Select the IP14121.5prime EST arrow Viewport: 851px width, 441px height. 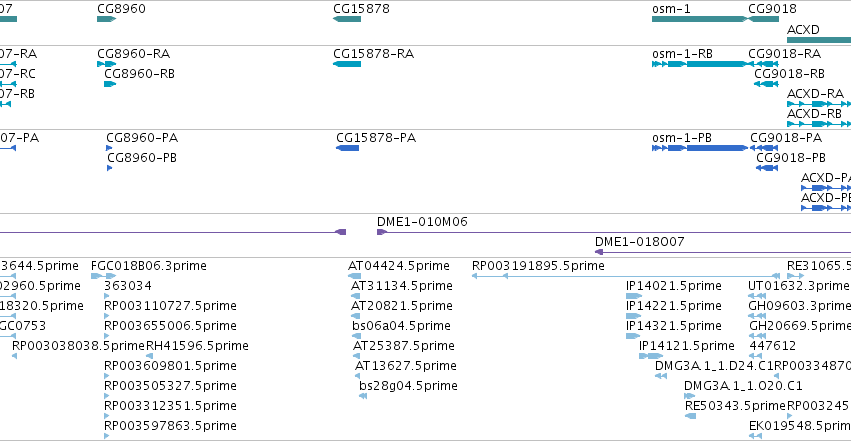tap(651, 356)
